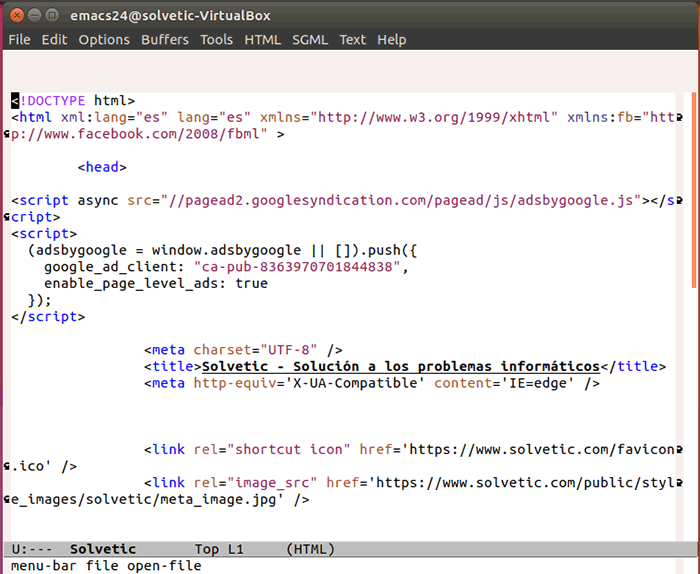Viewport: 700px width, 574px height.
Task: Click the .ico' /> continuation line
Action: (44, 466)
